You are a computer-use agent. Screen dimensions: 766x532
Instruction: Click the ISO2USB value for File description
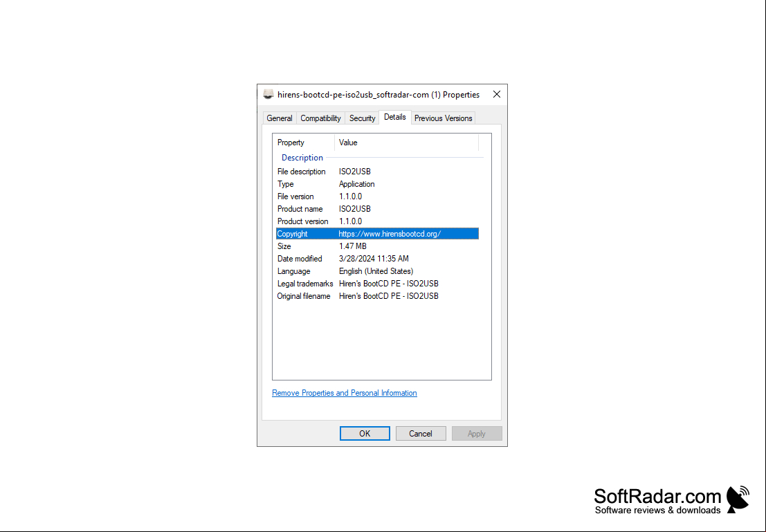[x=355, y=172]
